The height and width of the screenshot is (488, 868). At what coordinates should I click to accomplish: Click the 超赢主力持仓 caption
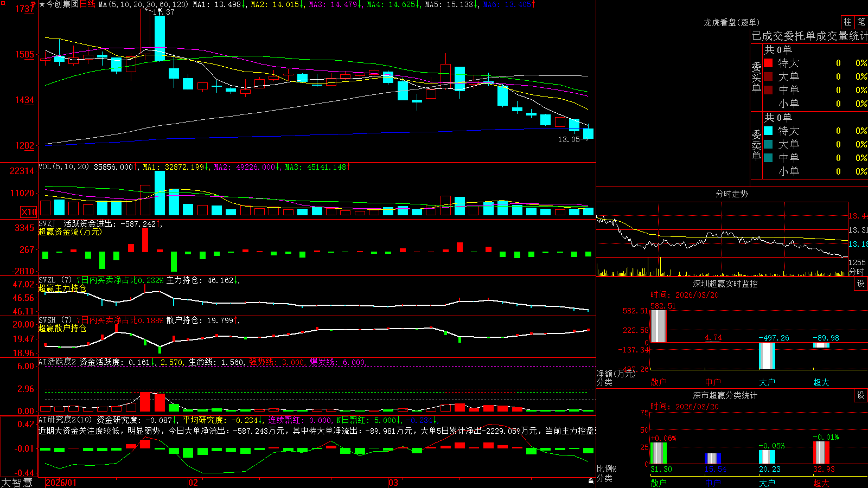click(x=62, y=288)
